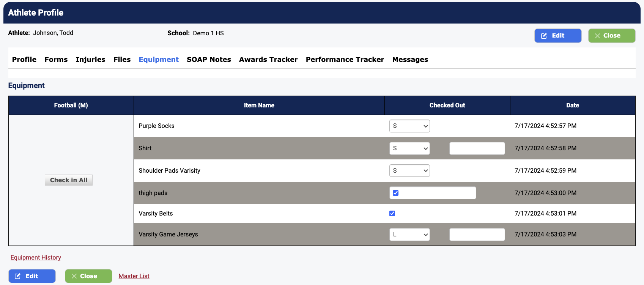Screen dimensions: 644x285
Task: Open Shirt size dropdown
Action: coord(409,148)
